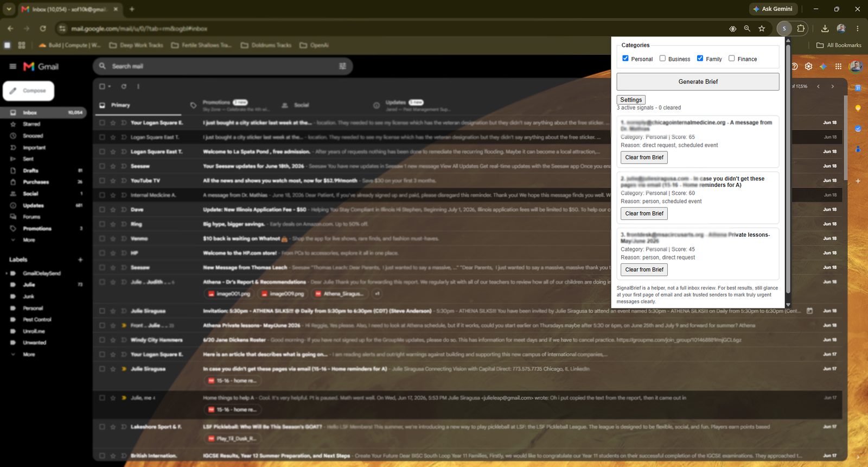Clear the Private lessons signal from brief
Screen dimensions: 868x467
(x=644, y=269)
